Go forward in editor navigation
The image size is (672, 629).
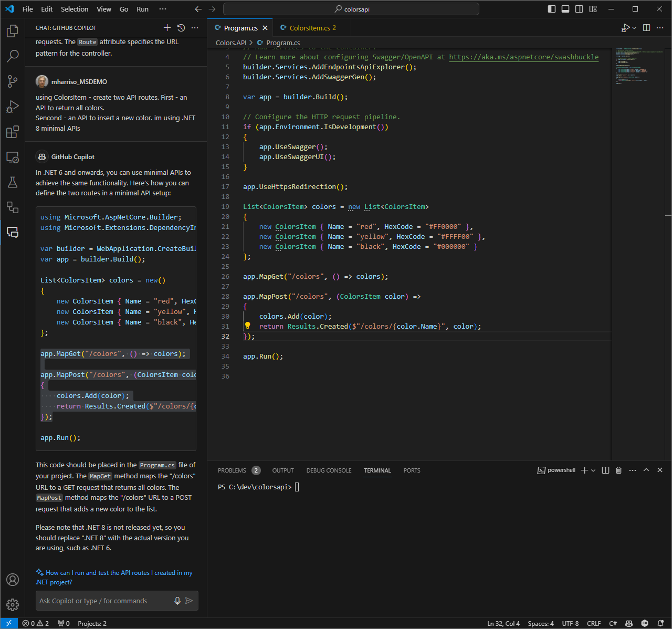coord(212,9)
